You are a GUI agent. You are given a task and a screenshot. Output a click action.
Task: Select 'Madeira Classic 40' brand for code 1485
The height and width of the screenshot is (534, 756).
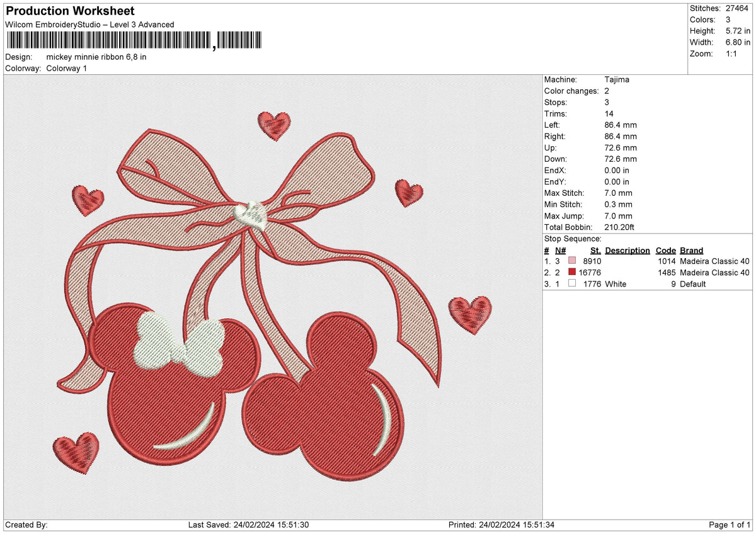(x=715, y=273)
